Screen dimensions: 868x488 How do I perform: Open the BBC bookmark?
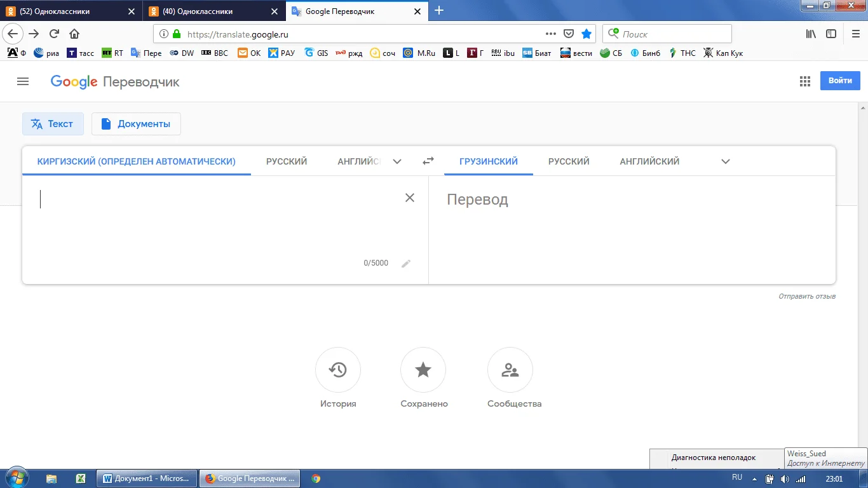pos(215,53)
